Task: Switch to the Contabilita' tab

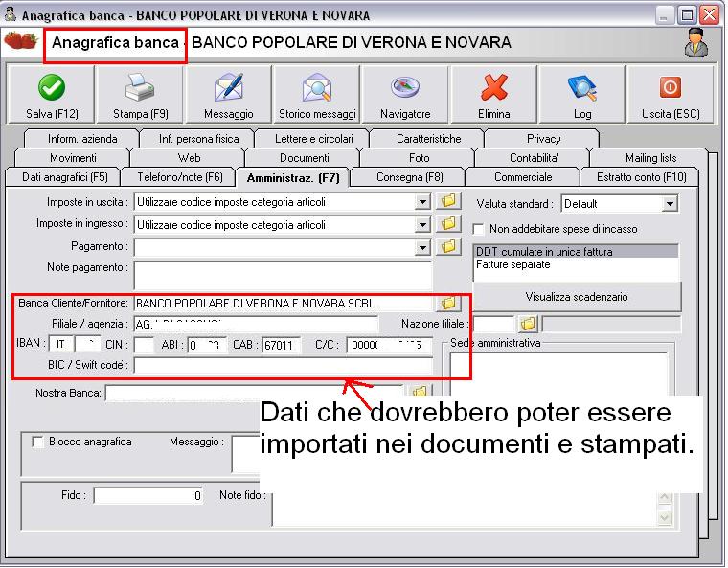Action: [x=534, y=158]
